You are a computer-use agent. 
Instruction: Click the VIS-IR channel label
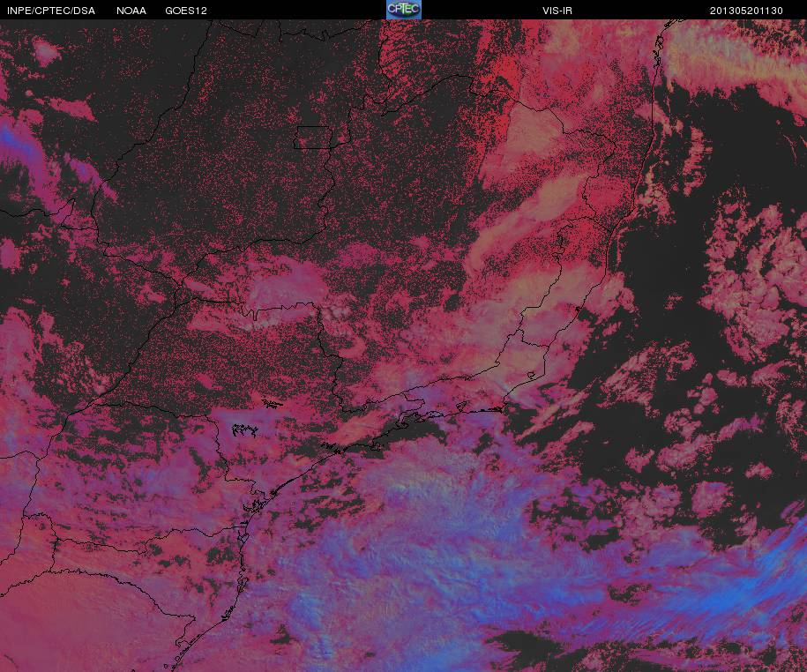557,11
